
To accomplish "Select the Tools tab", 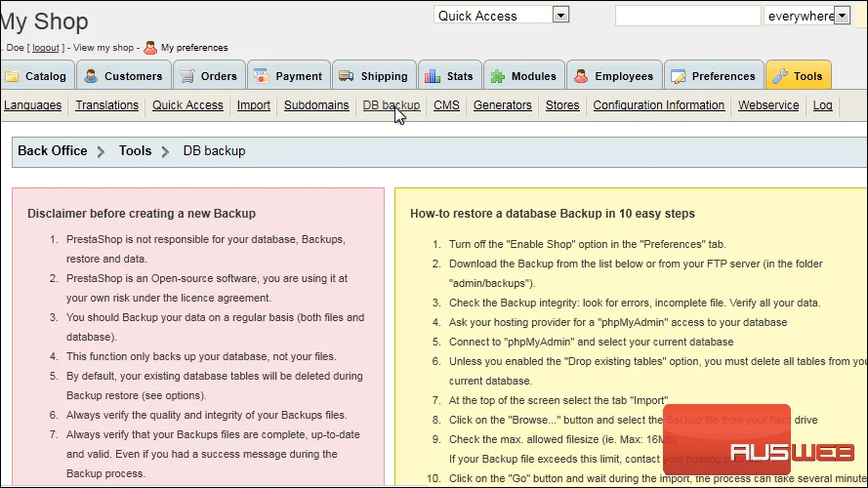I will tap(799, 75).
